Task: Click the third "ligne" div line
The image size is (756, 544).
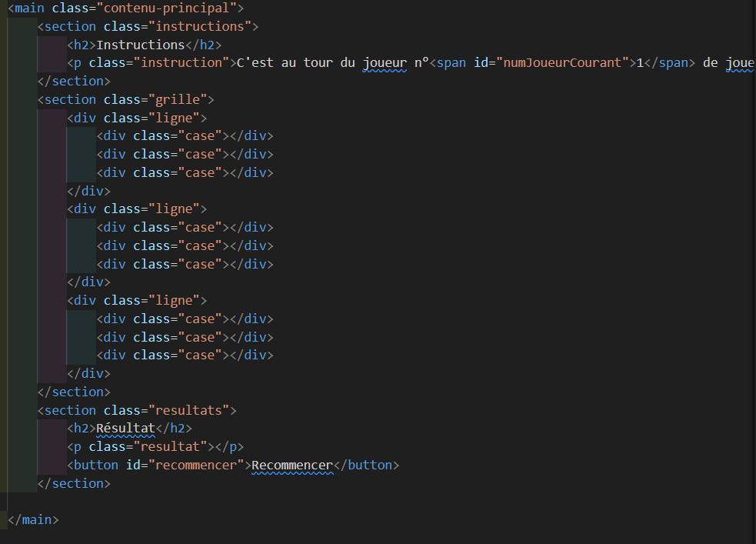Action: point(137,300)
